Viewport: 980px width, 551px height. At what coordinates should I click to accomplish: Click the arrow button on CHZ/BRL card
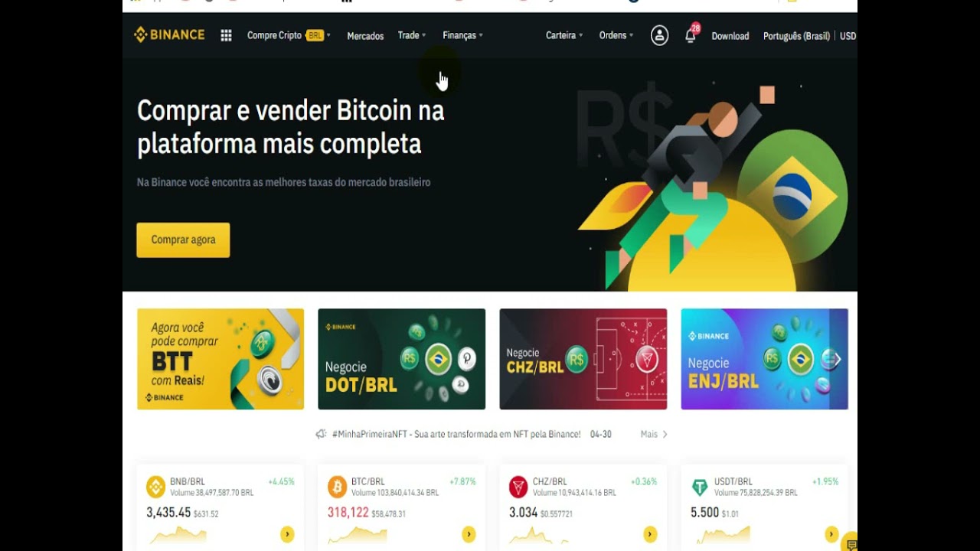click(x=650, y=534)
